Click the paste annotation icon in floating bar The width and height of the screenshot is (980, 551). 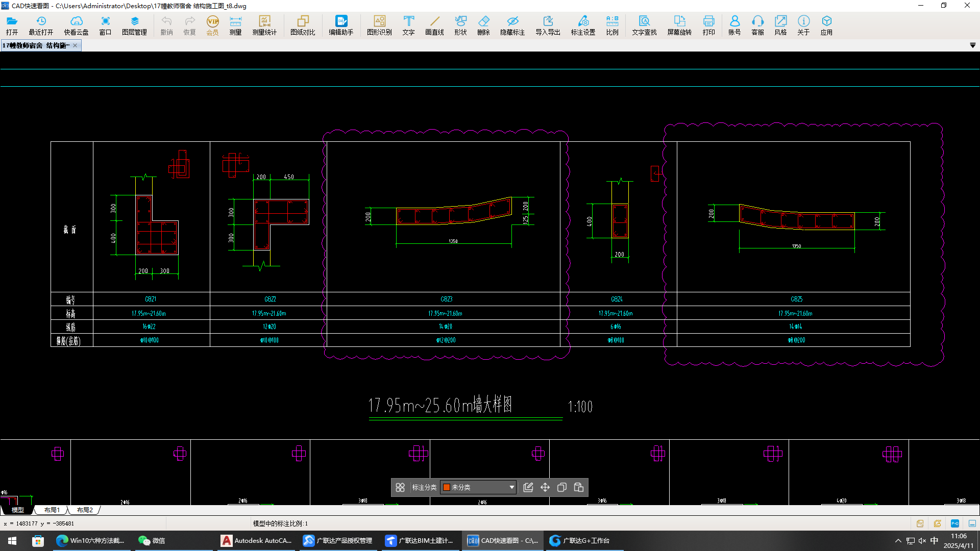579,487
